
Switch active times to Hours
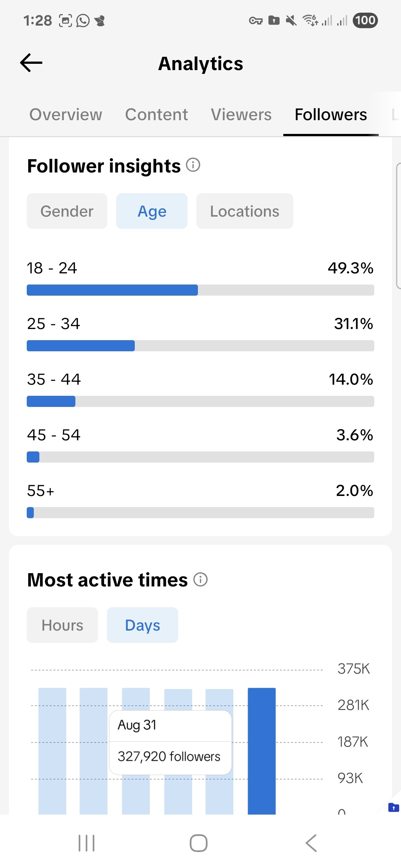62,625
